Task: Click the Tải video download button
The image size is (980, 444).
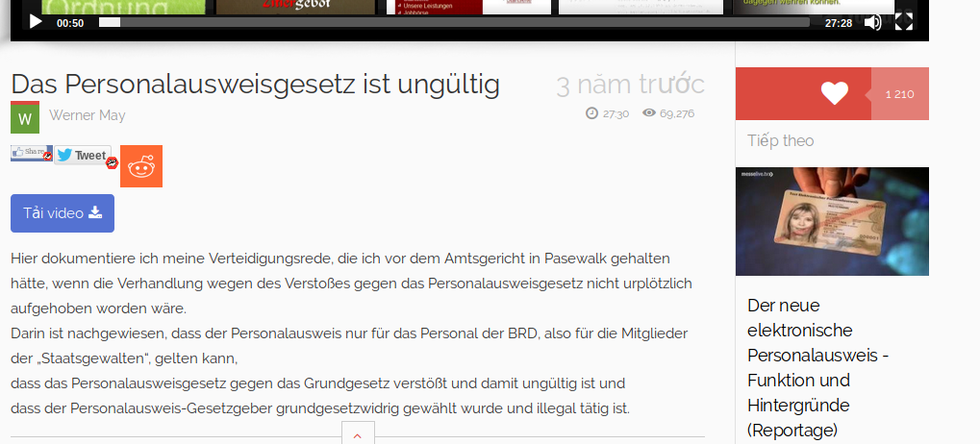Action: [63, 213]
